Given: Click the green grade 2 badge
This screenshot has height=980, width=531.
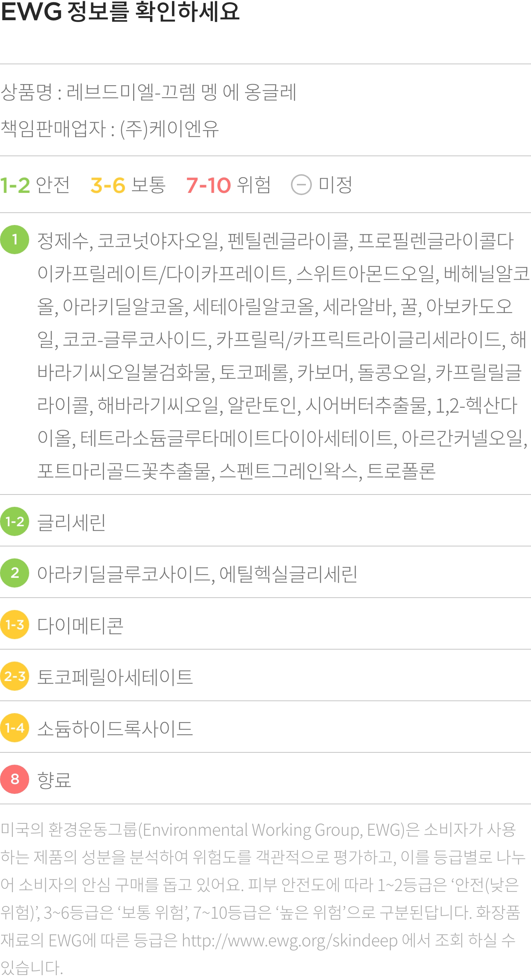Looking at the screenshot, I should [x=15, y=573].
